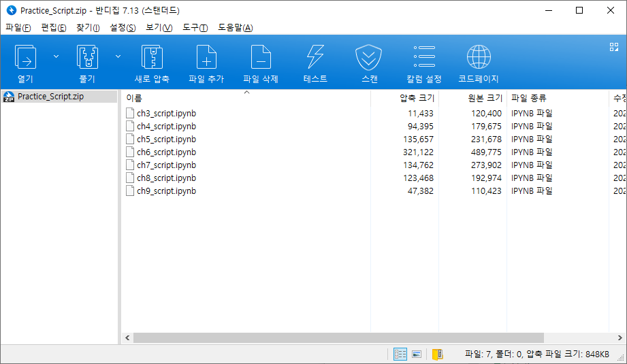Expand the 열기 dropdown arrow
The width and height of the screenshot is (627, 364).
(57, 56)
